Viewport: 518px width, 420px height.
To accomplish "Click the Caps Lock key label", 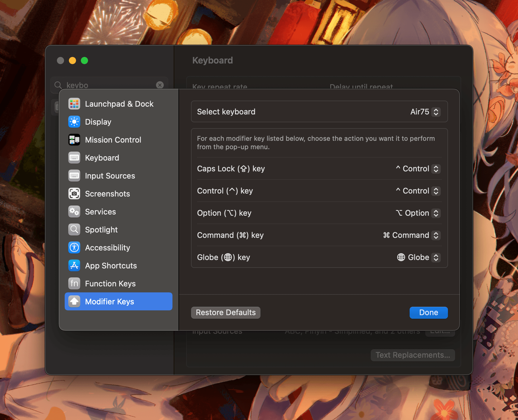I will (231, 169).
